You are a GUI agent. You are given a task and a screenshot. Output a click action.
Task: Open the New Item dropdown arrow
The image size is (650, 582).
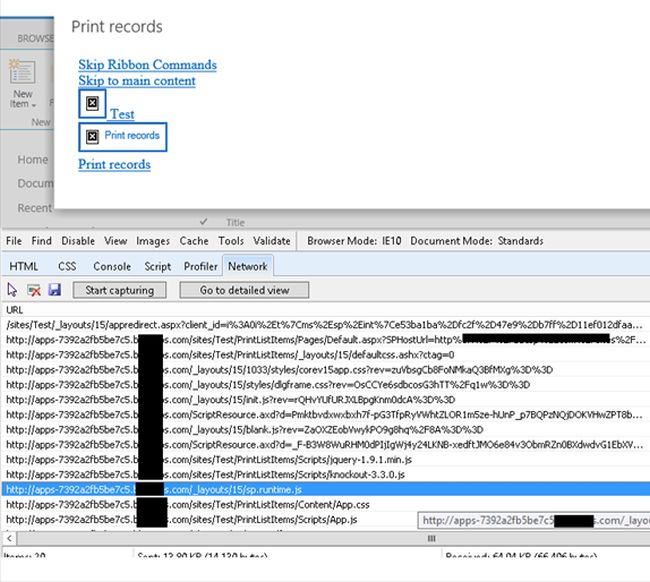(34, 105)
